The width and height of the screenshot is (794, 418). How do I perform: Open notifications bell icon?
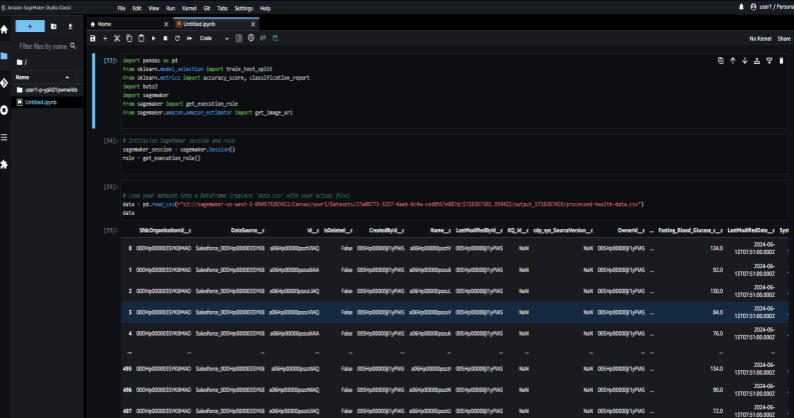741,7
